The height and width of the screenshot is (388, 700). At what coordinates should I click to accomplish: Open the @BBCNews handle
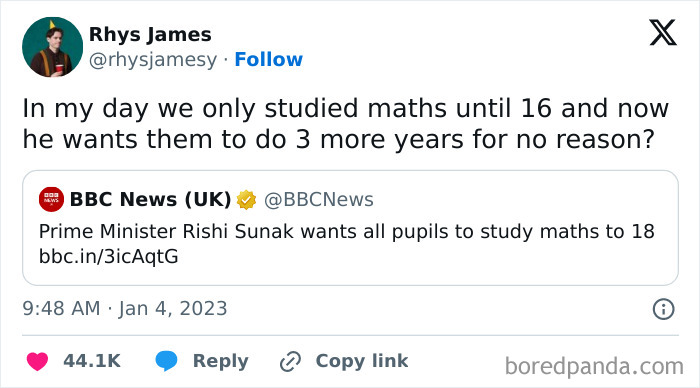click(x=319, y=200)
